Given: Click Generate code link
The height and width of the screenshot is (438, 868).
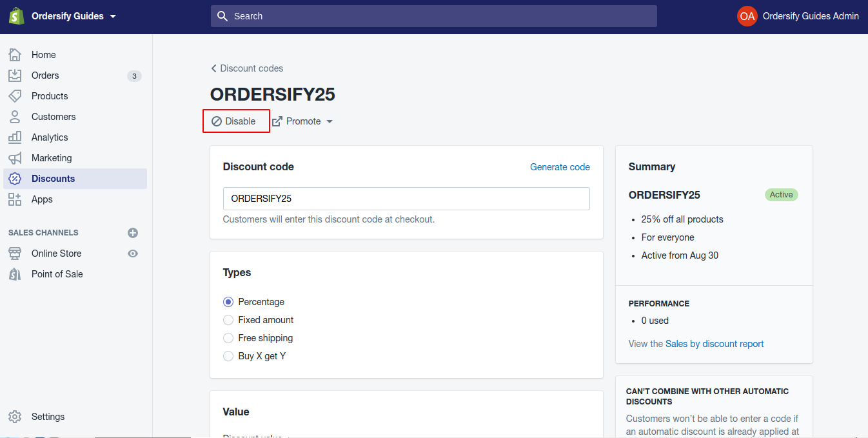Looking at the screenshot, I should 560,167.
